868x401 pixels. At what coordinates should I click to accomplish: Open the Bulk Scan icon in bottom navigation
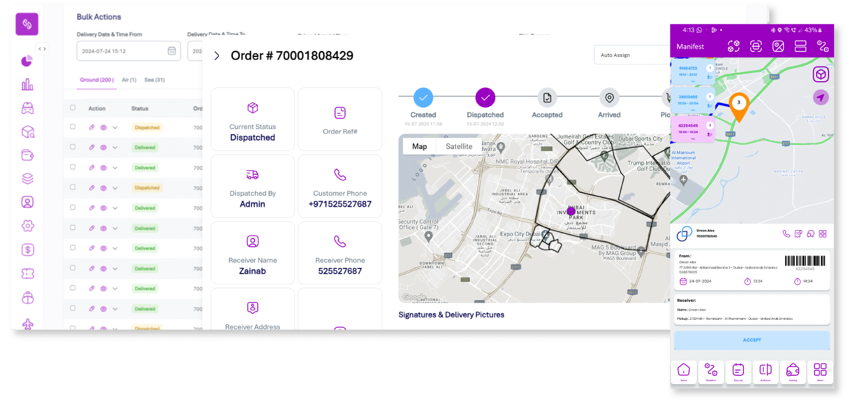(765, 369)
